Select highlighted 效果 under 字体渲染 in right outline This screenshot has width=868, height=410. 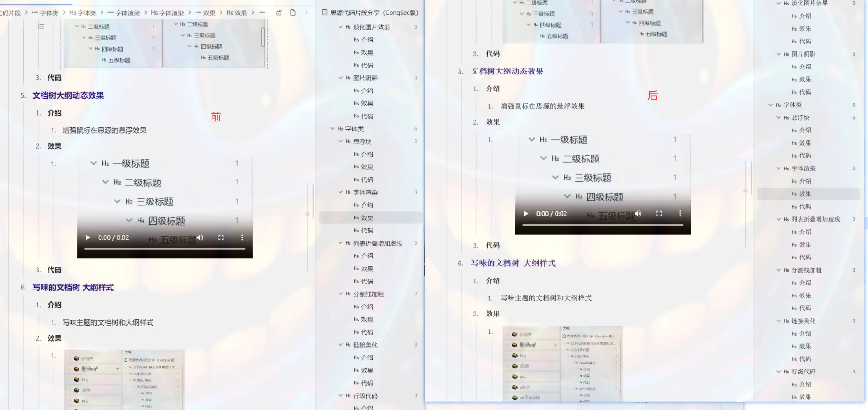809,194
